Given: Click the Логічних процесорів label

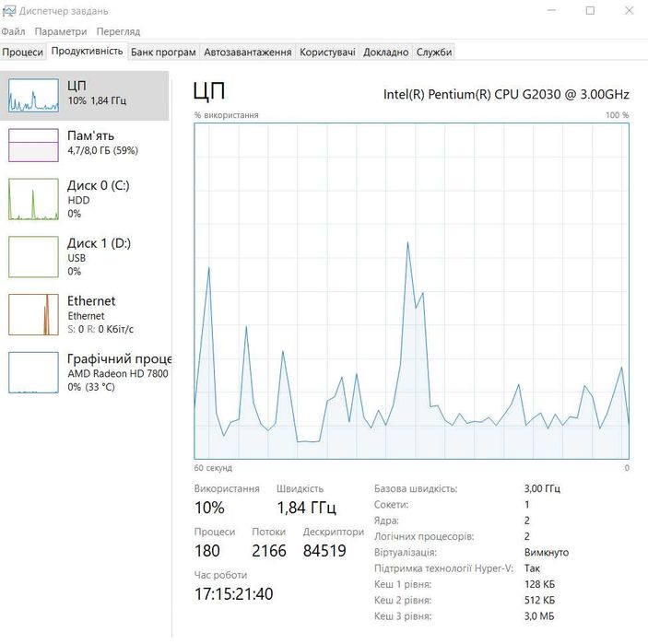Looking at the screenshot, I should 424,536.
